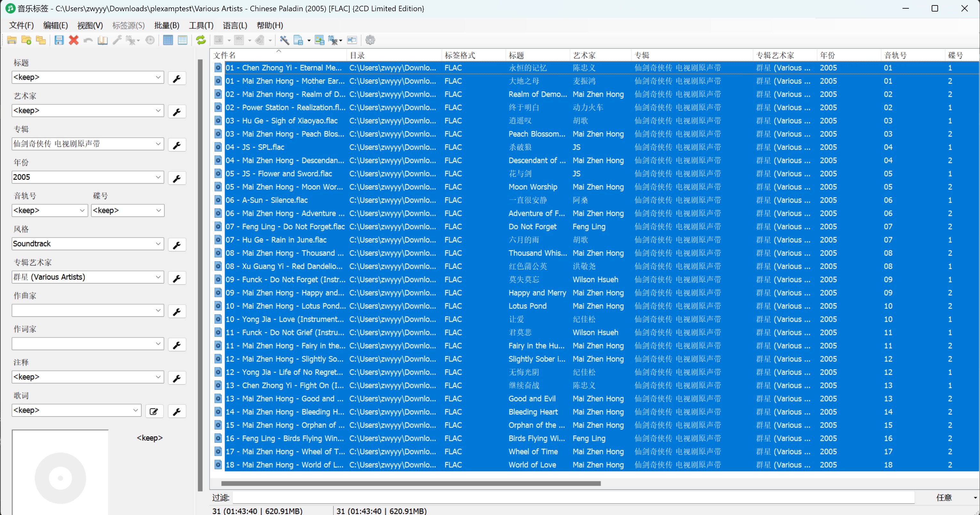
Task: Click the lyrics edit pencil button
Action: [154, 412]
